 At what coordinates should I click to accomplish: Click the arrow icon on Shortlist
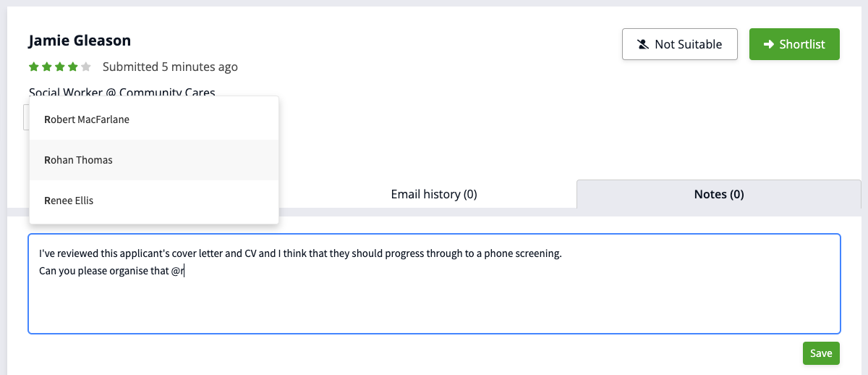769,45
